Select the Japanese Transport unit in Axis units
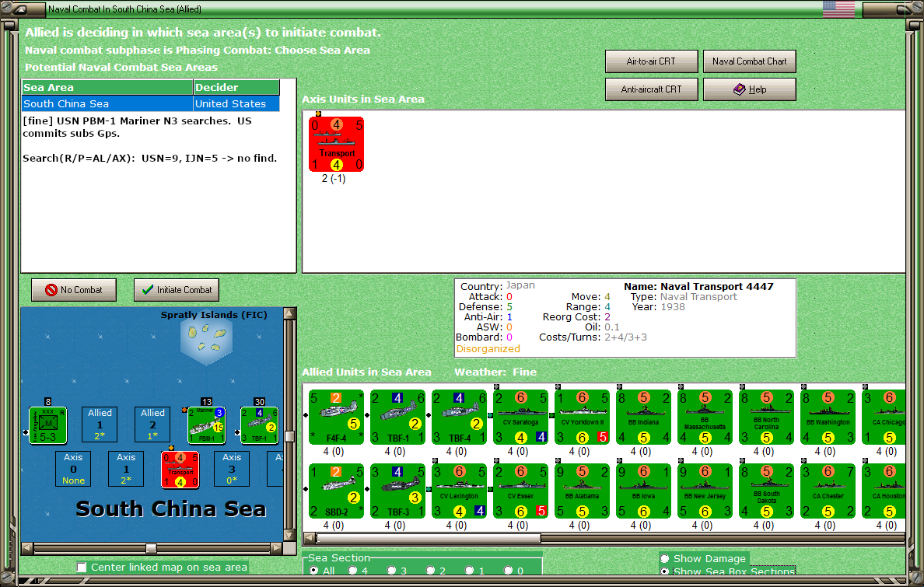924x587 pixels. coord(337,145)
